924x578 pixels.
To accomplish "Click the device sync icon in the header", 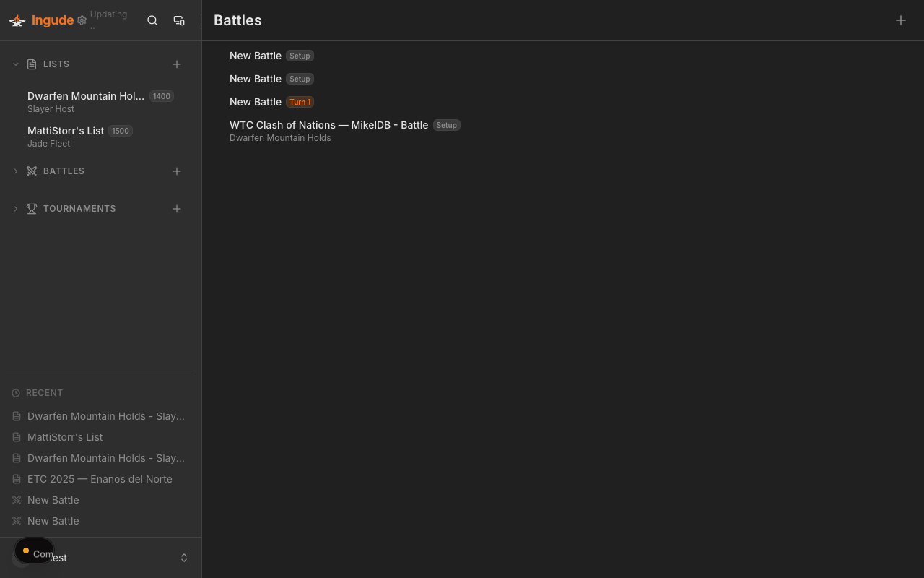I will pos(179,20).
